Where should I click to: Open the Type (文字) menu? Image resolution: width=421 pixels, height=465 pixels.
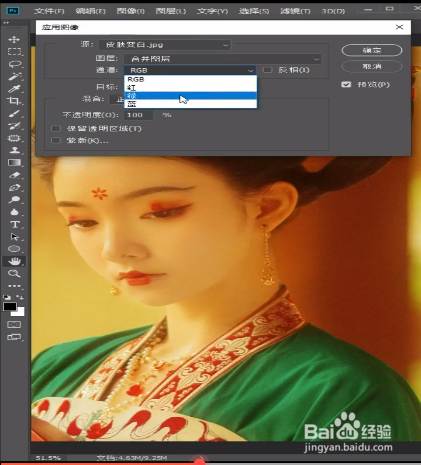[212, 11]
